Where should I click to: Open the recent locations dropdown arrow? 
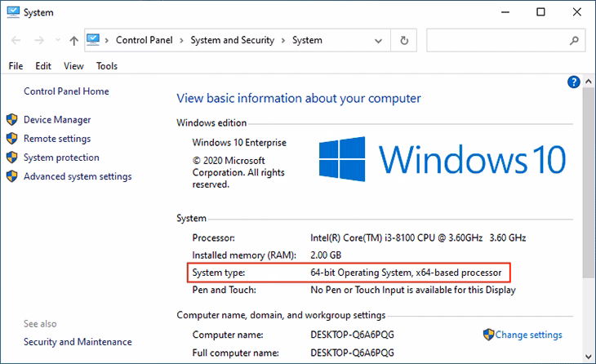point(58,40)
